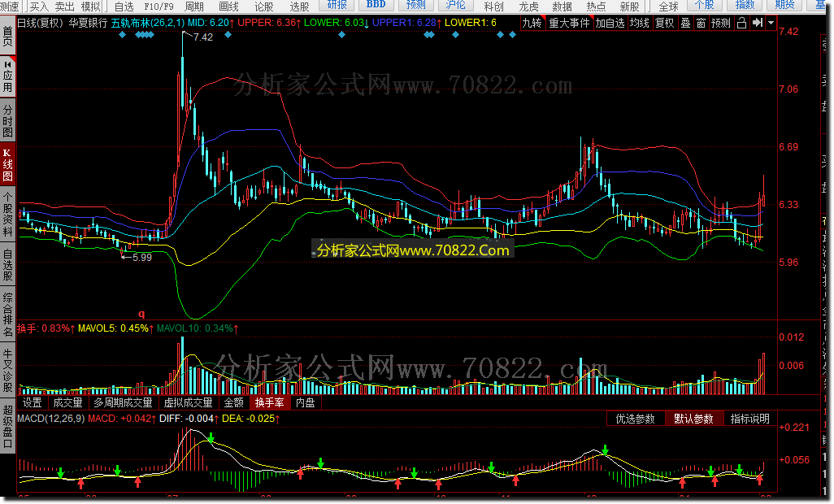Screen dimensions: 834x504
Task: Click 预测 in chart toolbar
Action: point(721,23)
